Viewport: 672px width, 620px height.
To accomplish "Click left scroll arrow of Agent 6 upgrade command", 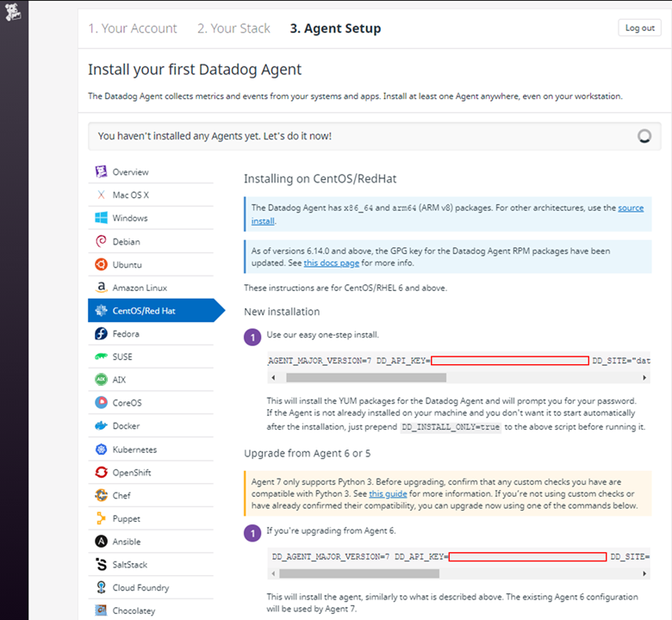I will coord(273,573).
